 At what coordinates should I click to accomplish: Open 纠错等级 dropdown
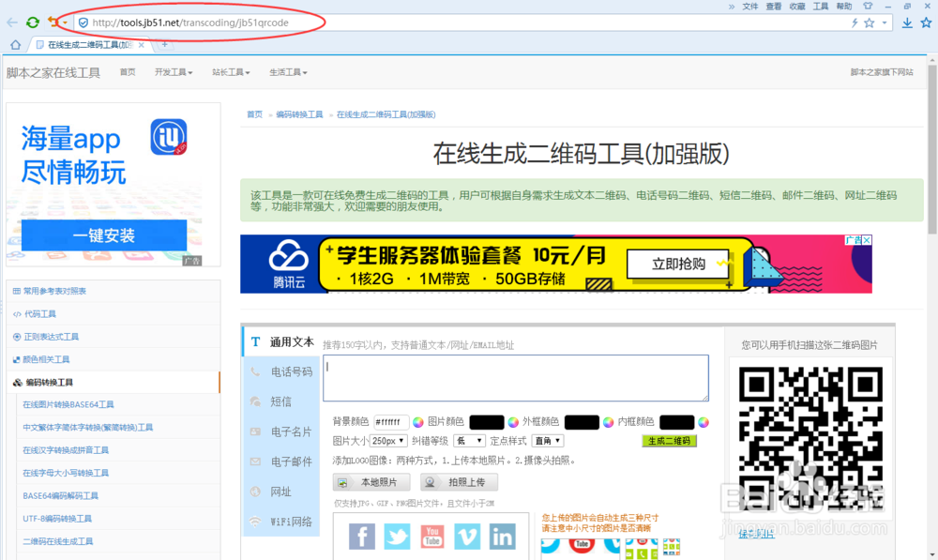[x=470, y=441]
